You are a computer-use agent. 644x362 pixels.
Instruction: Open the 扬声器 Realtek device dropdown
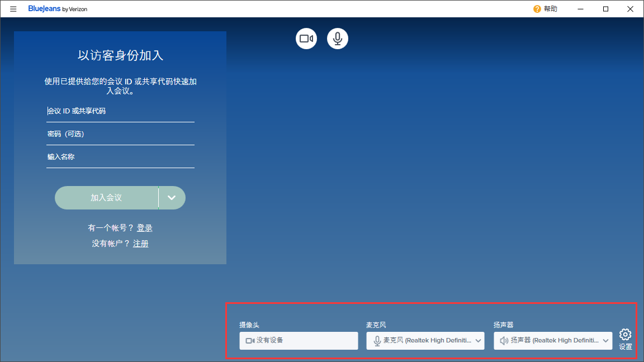[553, 341]
